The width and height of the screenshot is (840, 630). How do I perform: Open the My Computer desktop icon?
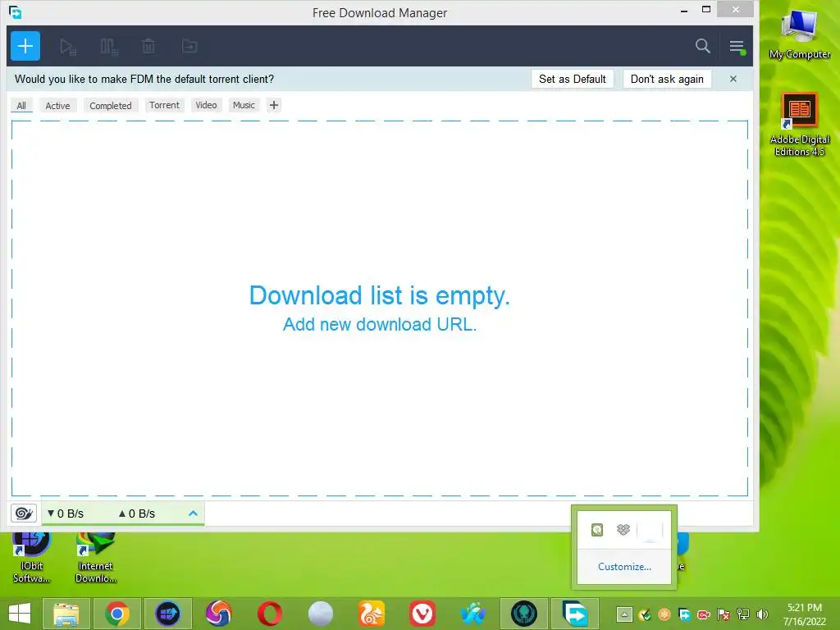click(799, 34)
